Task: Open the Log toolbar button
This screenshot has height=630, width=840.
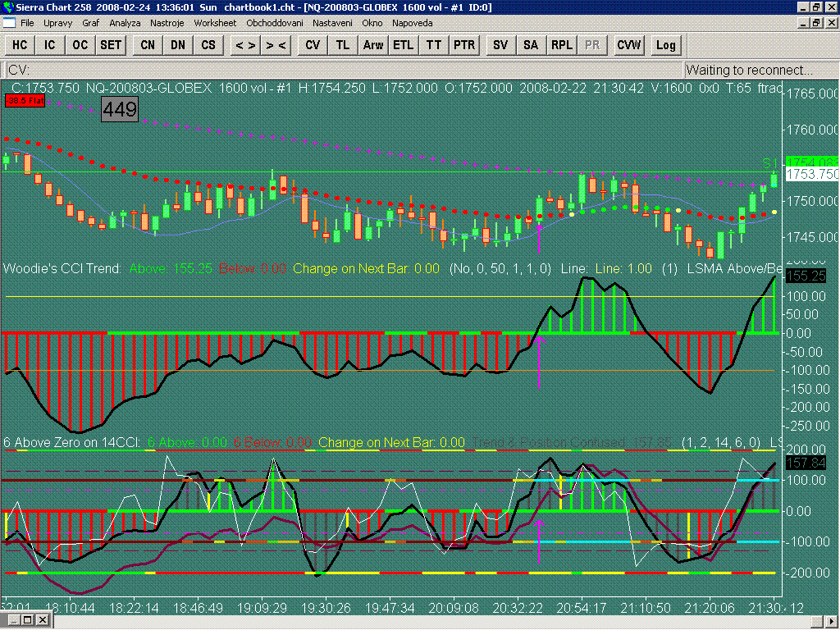Action: [666, 45]
